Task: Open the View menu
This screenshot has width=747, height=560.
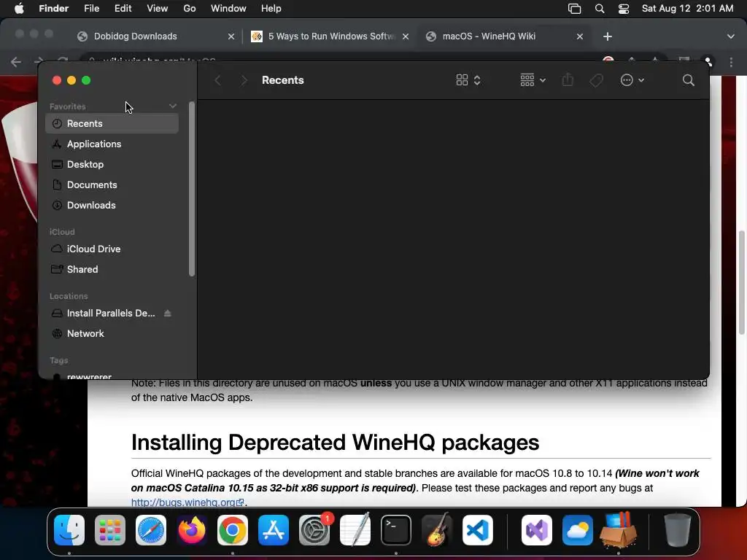Action: (158, 9)
